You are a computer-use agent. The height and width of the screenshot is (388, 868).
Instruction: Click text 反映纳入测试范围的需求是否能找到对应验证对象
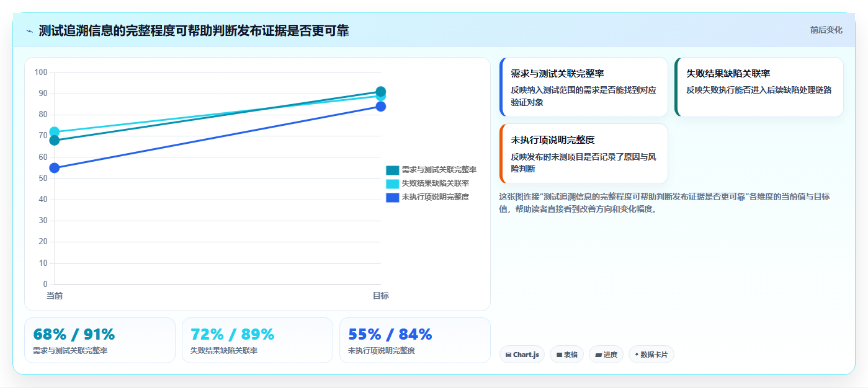click(583, 96)
